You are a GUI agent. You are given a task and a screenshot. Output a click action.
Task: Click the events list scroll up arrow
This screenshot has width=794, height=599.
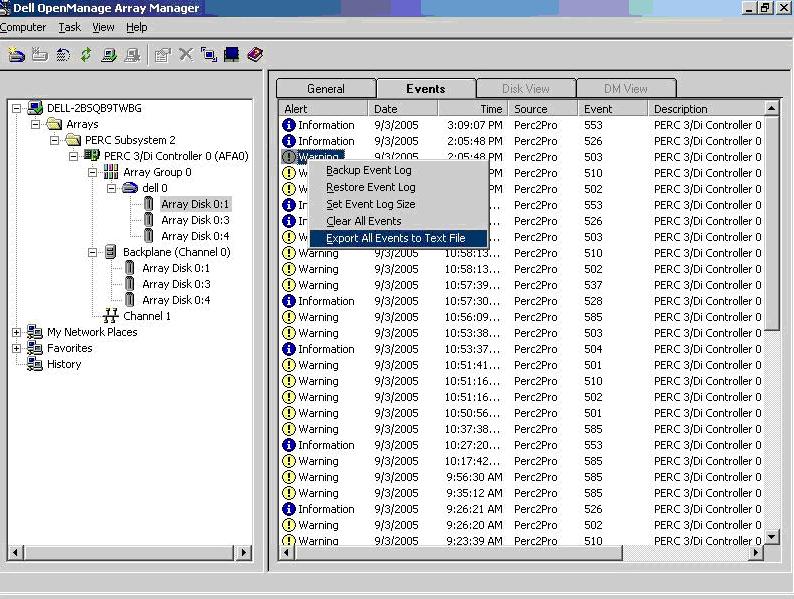coord(772,108)
